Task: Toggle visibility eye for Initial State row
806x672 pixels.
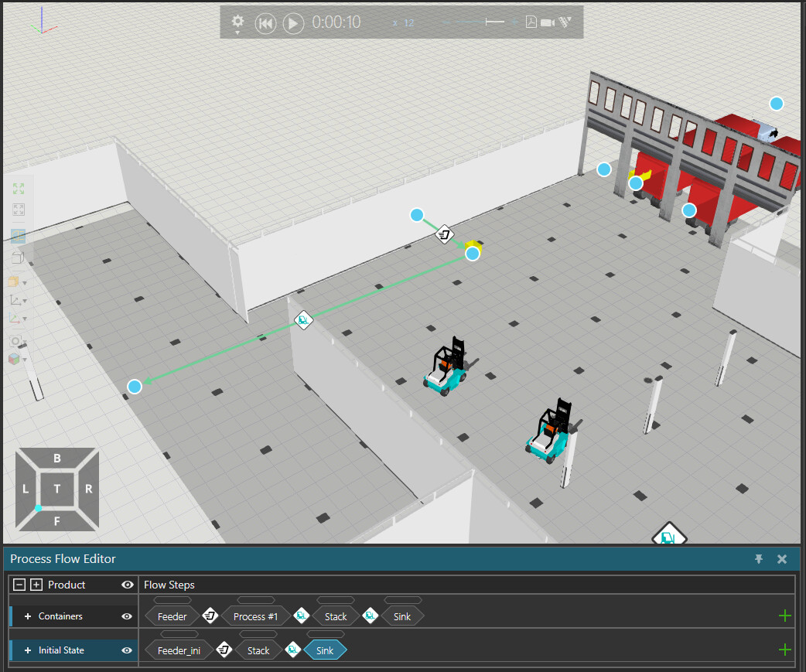Action: [x=127, y=650]
